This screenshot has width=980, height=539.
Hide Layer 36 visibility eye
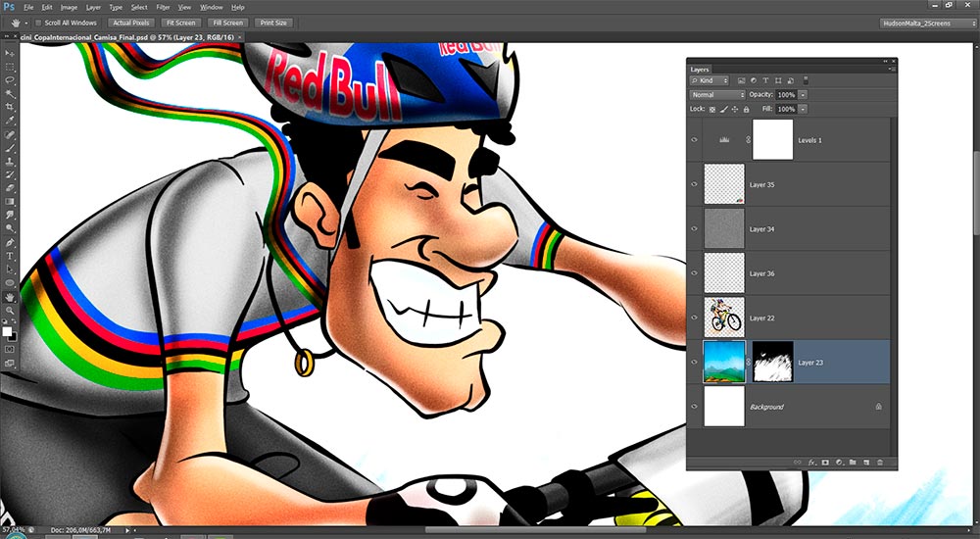coord(694,273)
